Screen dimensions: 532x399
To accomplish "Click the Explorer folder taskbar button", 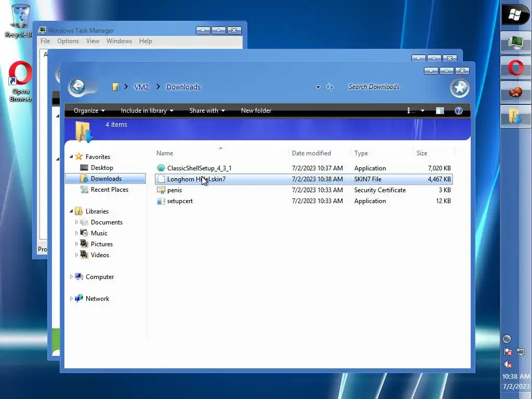I will [x=516, y=116].
